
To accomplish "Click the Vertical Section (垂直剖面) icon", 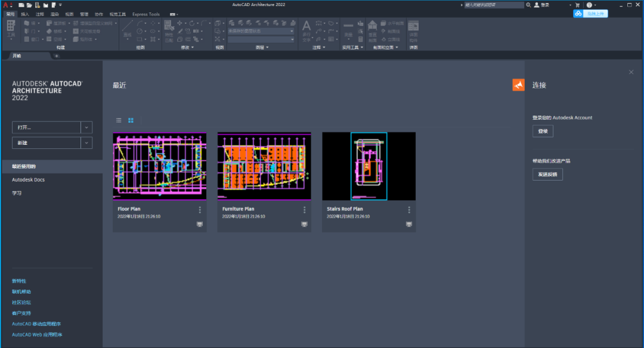I will click(x=372, y=31).
